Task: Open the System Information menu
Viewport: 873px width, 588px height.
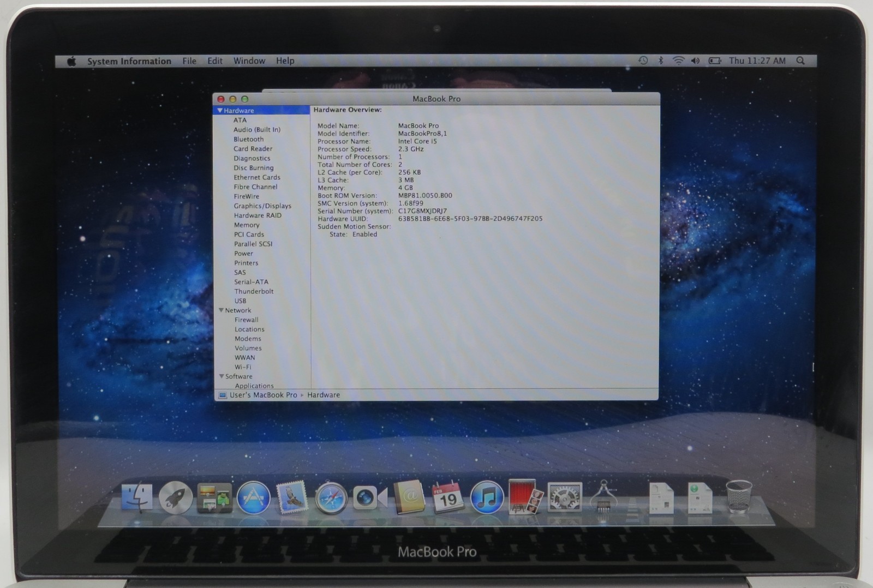Action: pyautogui.click(x=129, y=61)
